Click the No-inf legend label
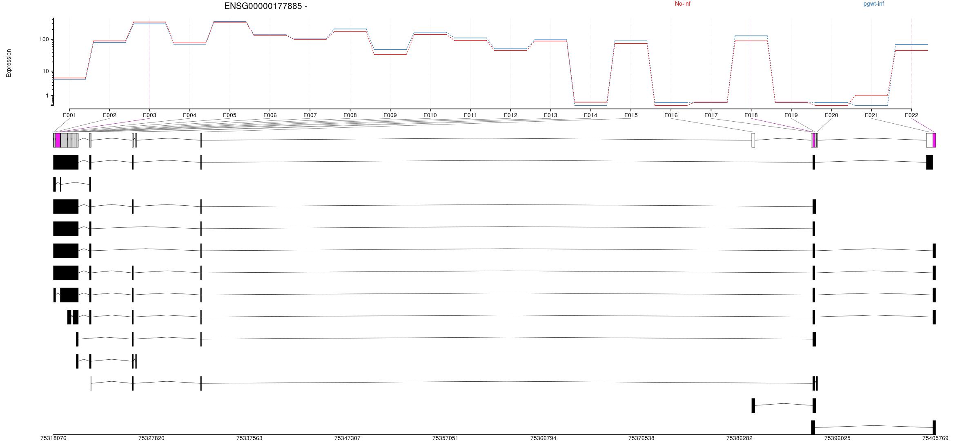This screenshot has height=445, width=980. coord(683,4)
